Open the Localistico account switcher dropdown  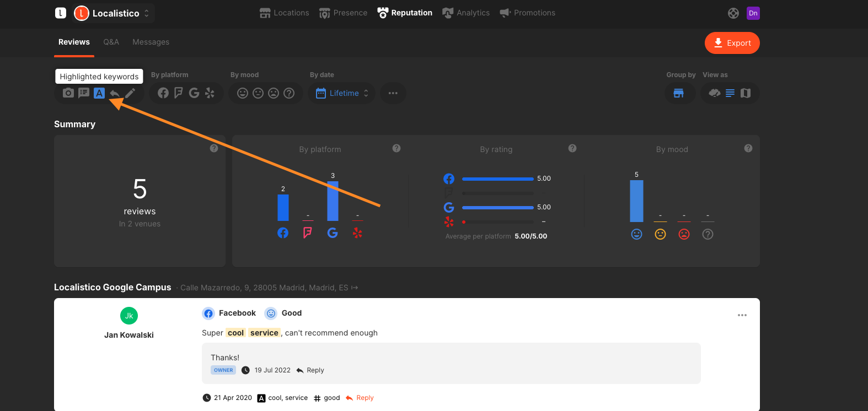pos(113,13)
